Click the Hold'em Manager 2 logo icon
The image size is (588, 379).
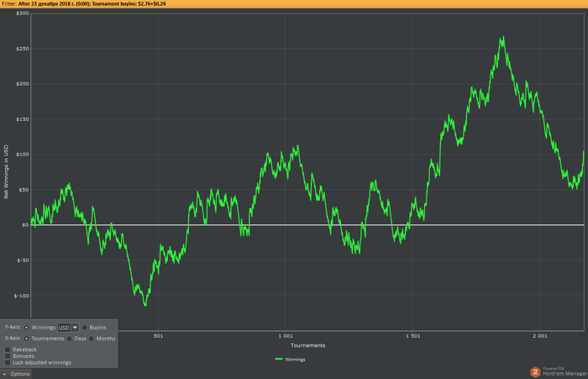(x=535, y=372)
